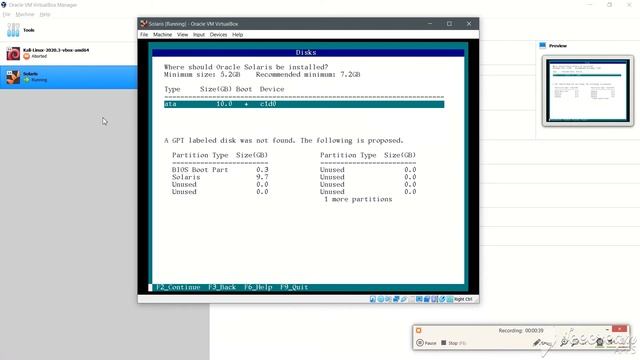
Task: Click the BIOS Boot Part partition row
Action: pyautogui.click(x=220, y=170)
